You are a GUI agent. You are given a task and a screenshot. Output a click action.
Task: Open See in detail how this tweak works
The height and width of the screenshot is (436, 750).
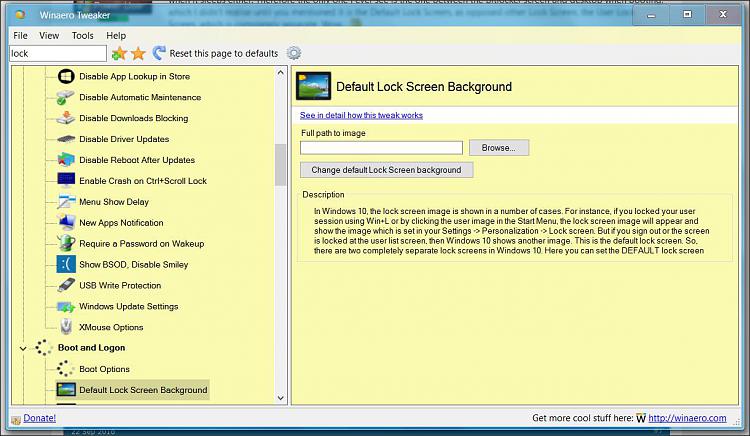click(x=361, y=115)
